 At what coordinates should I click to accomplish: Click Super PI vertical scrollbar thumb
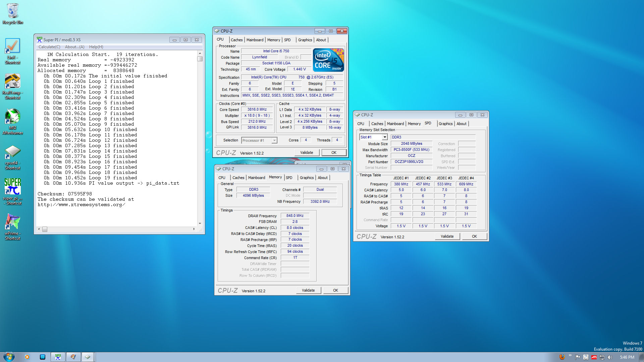[200, 59]
